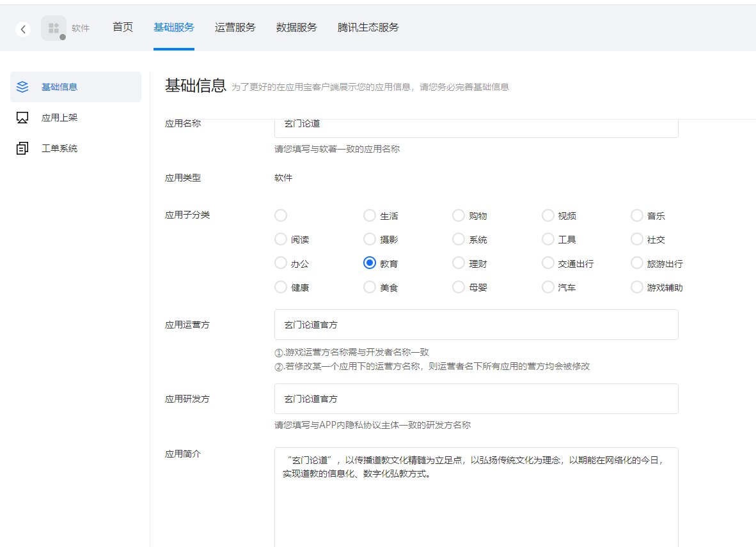
Task: Select the 工具 category radio button
Action: pos(548,239)
